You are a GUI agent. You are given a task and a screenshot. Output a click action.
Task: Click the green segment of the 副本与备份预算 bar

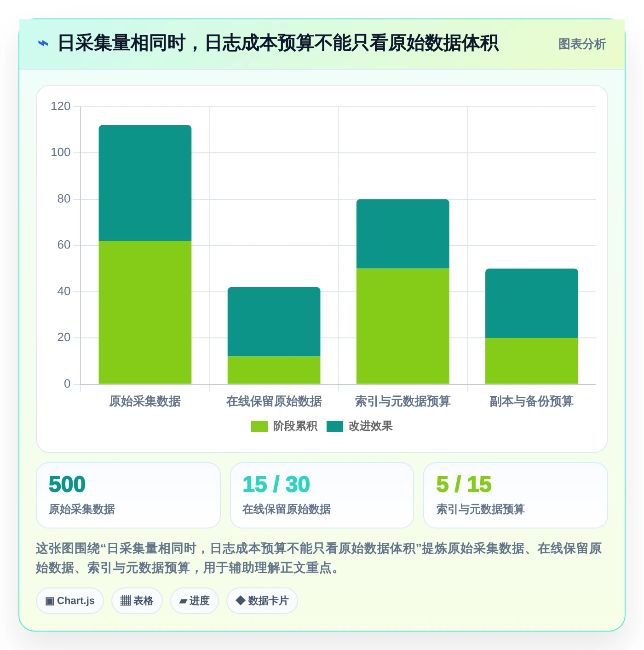531,361
